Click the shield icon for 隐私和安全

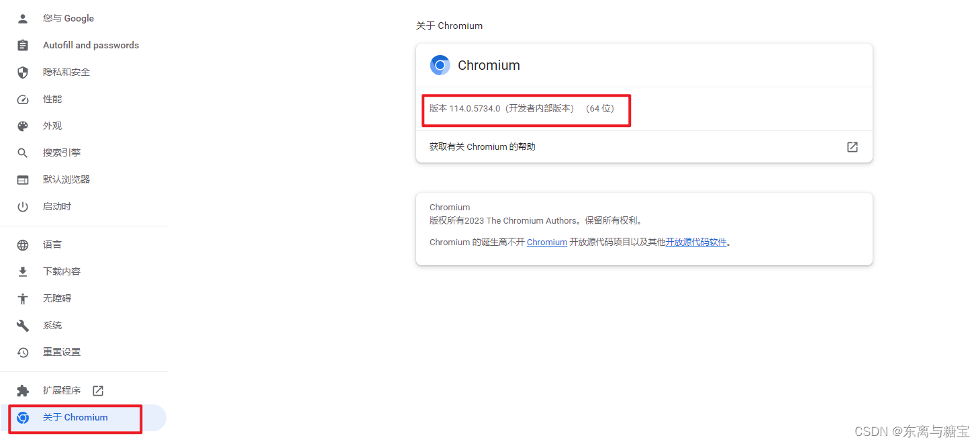(23, 72)
